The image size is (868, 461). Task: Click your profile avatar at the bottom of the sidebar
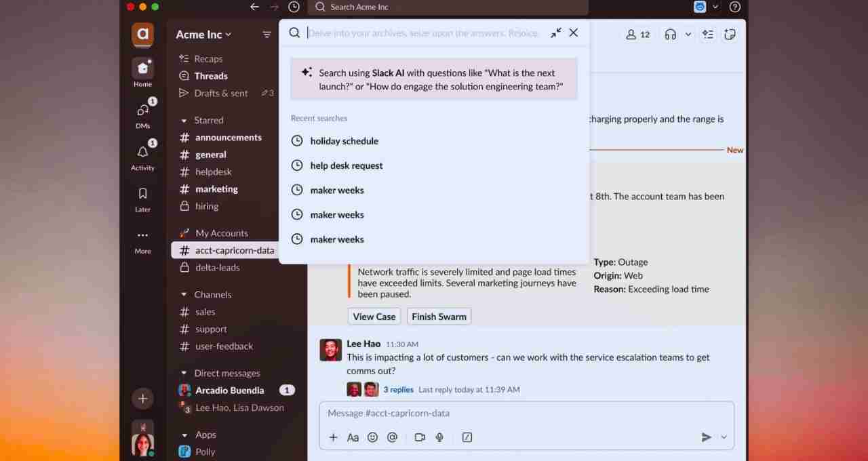[142, 445]
